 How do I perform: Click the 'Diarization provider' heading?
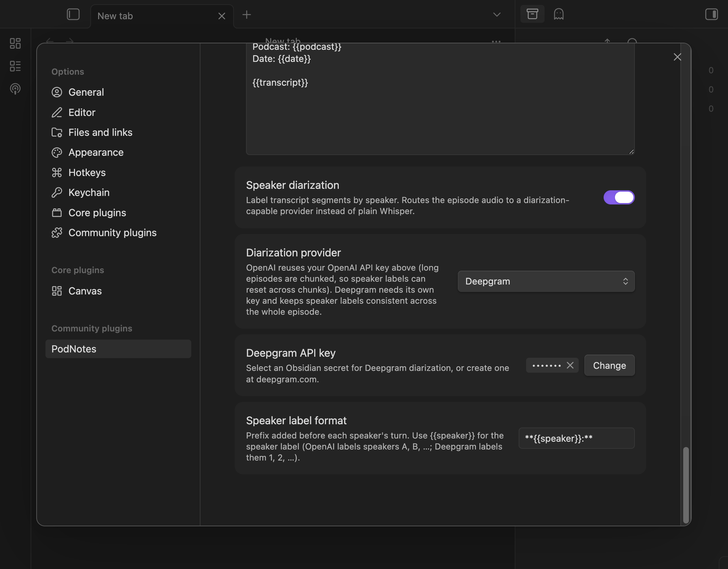[x=293, y=252]
